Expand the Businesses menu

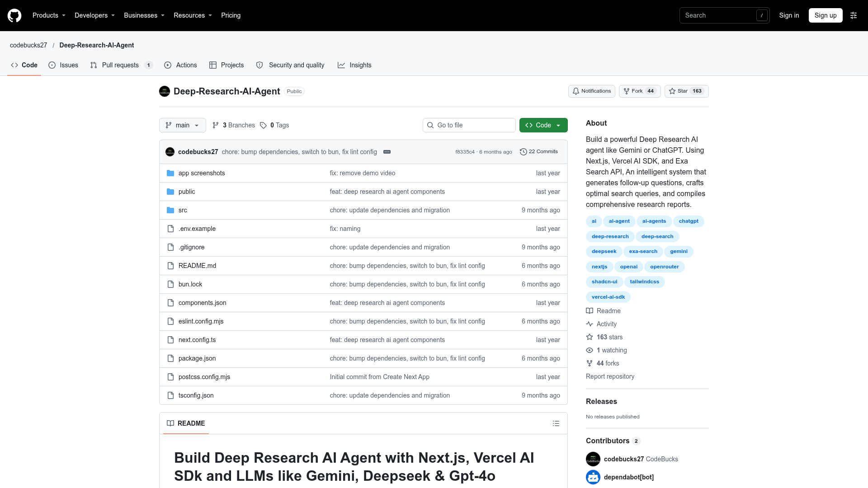(x=144, y=15)
